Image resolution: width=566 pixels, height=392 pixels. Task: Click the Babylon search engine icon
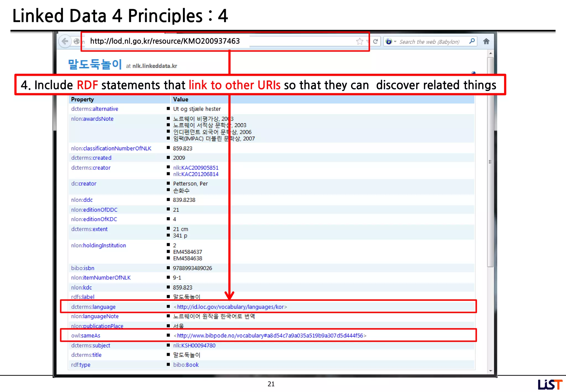coord(389,41)
